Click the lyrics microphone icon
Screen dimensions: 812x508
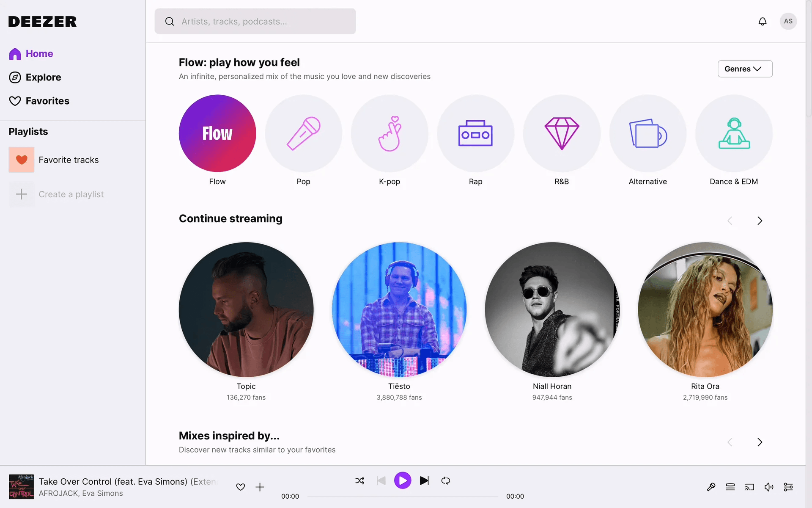[711, 487]
